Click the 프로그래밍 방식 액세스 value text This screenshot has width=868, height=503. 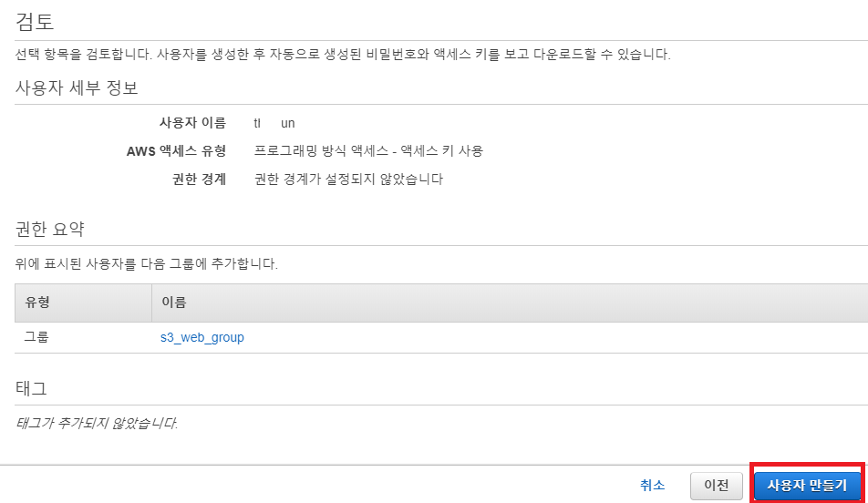(368, 151)
